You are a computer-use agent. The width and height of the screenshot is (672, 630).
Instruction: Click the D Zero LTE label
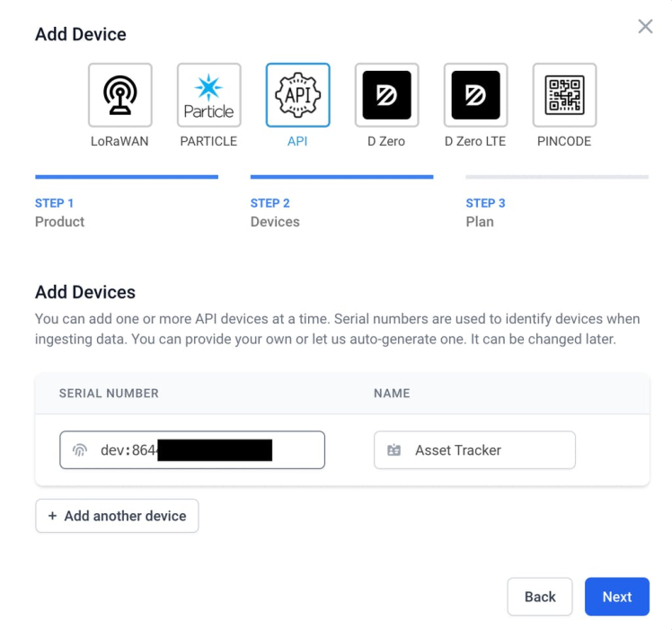pyautogui.click(x=475, y=141)
